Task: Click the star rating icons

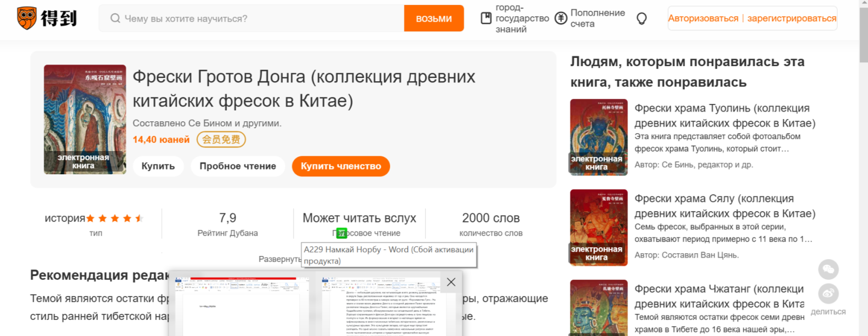Action: click(x=115, y=219)
